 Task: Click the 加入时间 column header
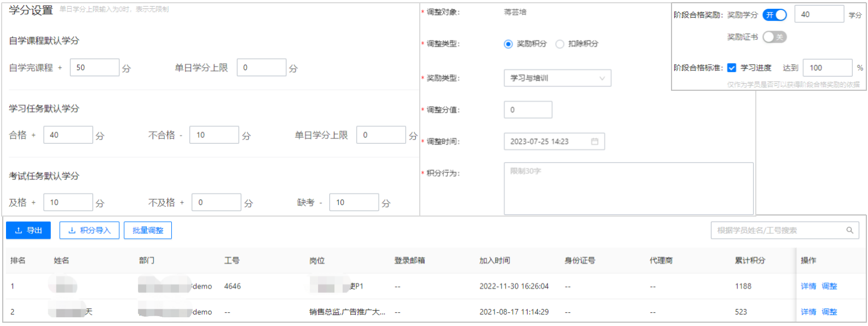coord(495,260)
